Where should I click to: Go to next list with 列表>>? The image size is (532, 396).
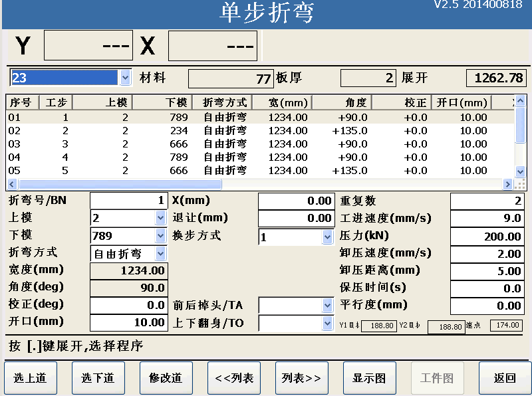pos(302,377)
